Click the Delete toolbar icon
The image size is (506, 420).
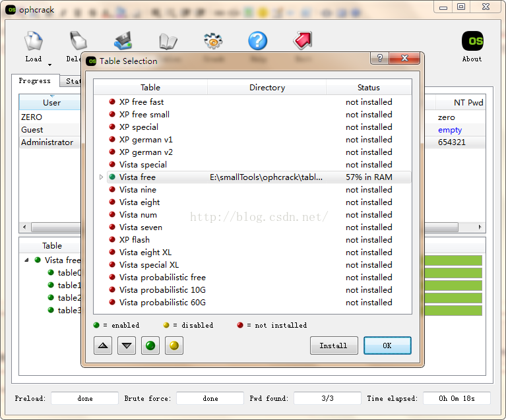78,42
